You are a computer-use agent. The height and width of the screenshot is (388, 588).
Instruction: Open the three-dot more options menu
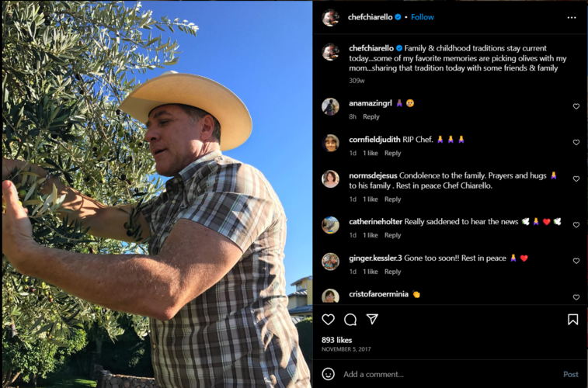point(572,17)
